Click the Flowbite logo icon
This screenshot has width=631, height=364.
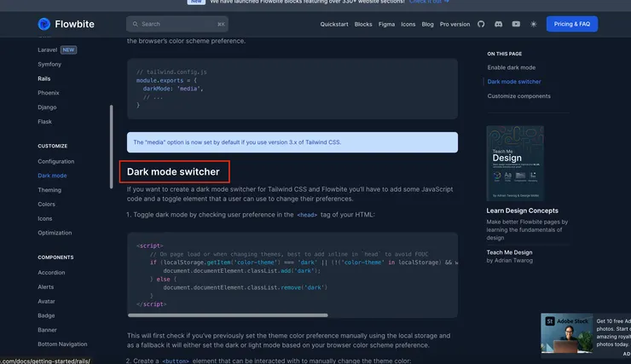point(43,24)
